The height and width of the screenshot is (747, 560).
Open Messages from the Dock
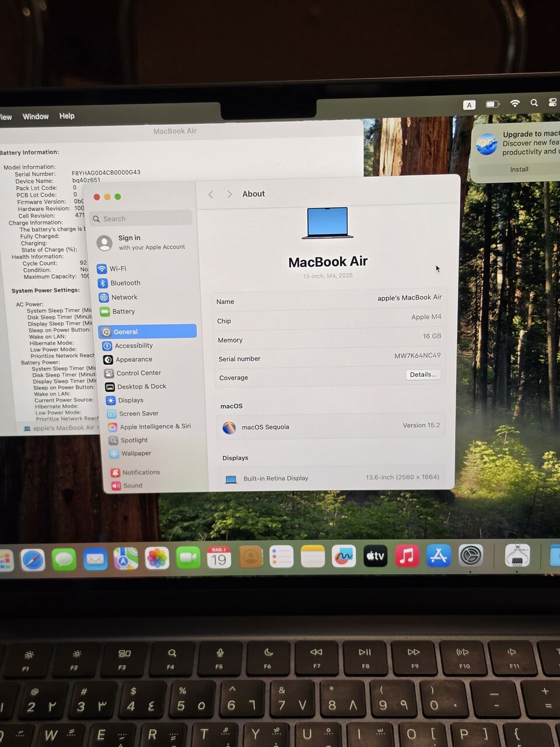tap(64, 560)
